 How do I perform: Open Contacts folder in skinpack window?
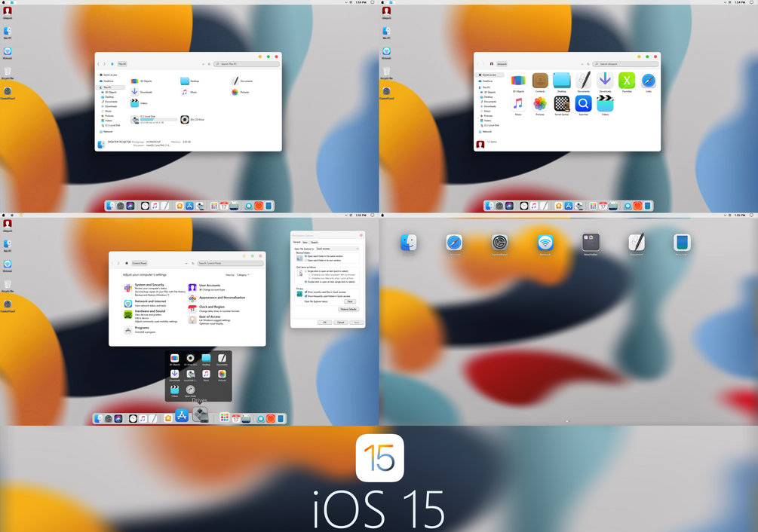(x=540, y=81)
